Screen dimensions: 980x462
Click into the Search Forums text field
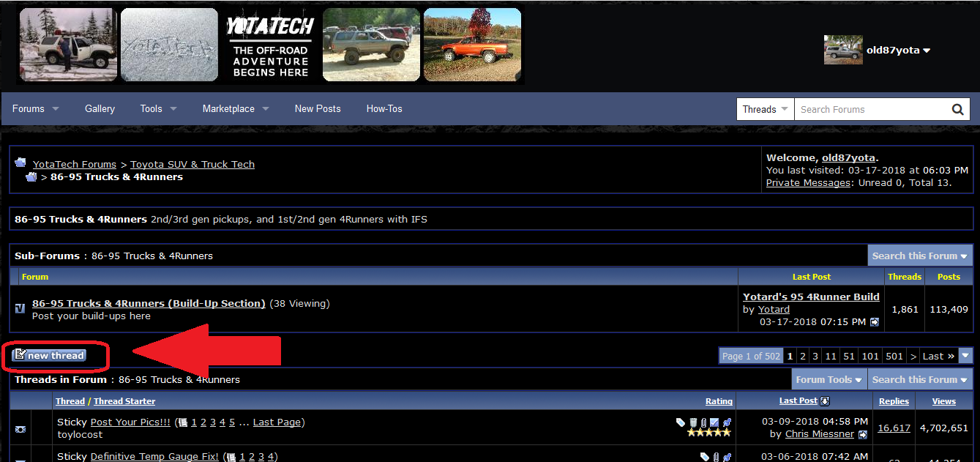[x=871, y=110]
